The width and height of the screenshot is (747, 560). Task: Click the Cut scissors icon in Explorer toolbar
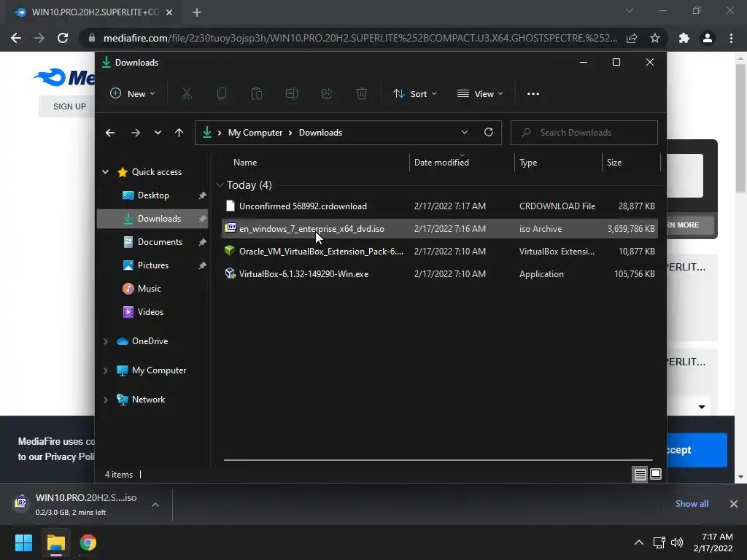click(187, 94)
